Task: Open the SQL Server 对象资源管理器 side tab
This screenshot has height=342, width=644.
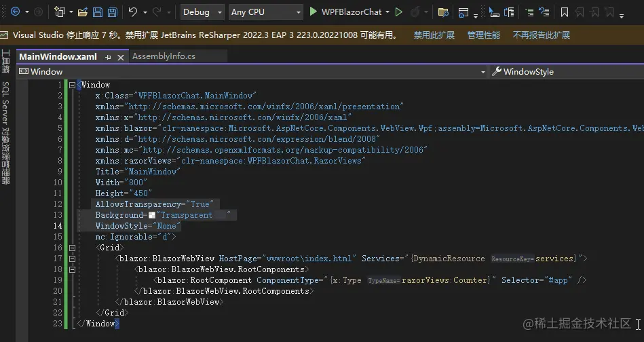Action: point(5,132)
